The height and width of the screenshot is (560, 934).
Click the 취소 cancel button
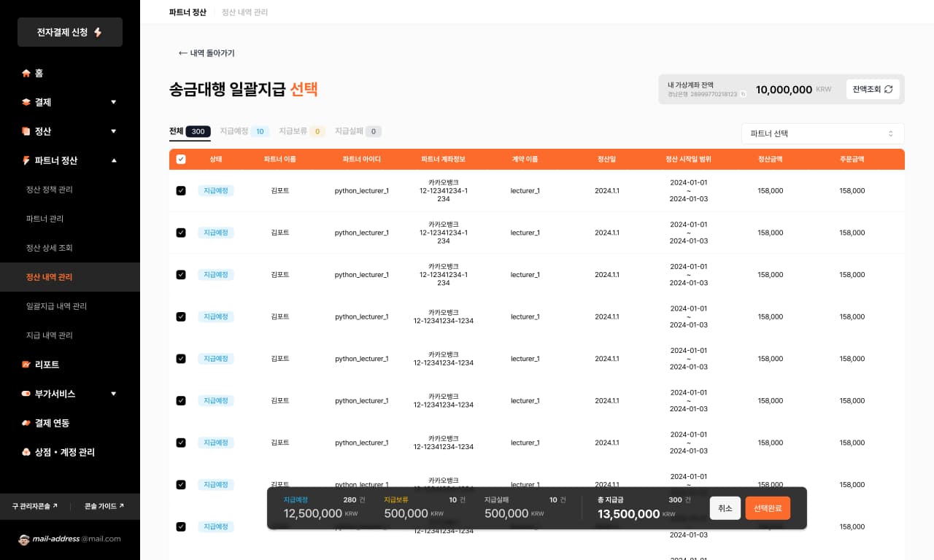725,508
